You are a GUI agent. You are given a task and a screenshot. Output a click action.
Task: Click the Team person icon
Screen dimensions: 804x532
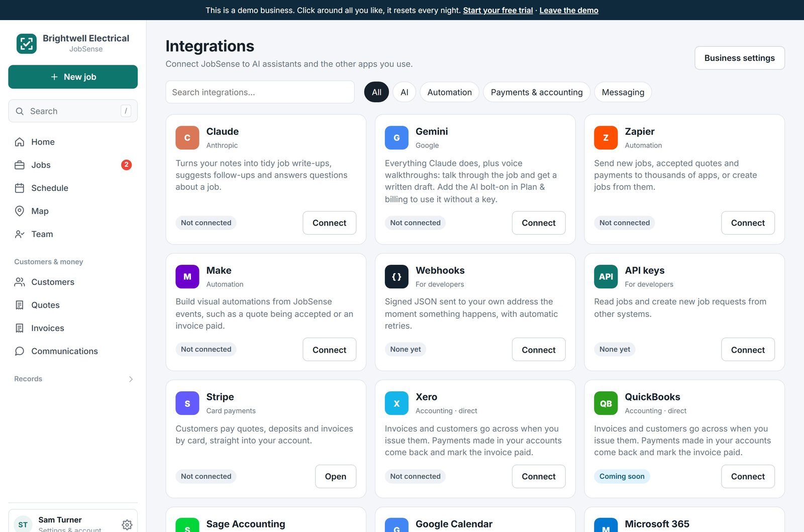[x=20, y=234]
